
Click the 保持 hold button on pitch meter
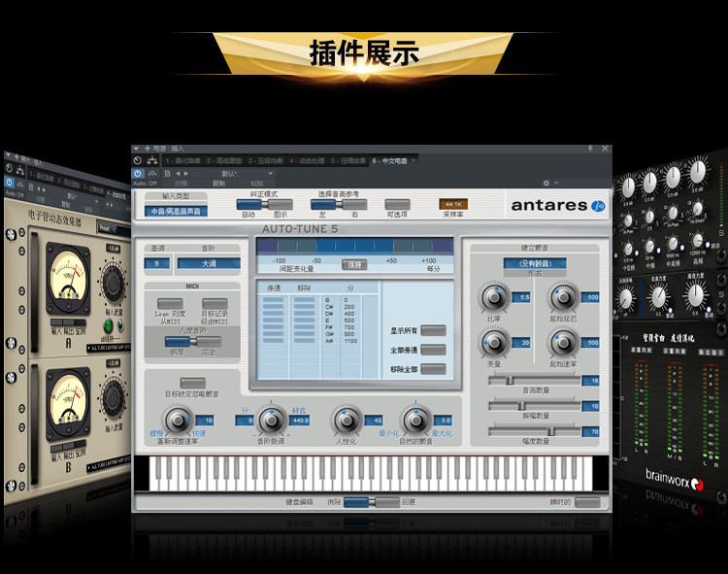coord(354,265)
